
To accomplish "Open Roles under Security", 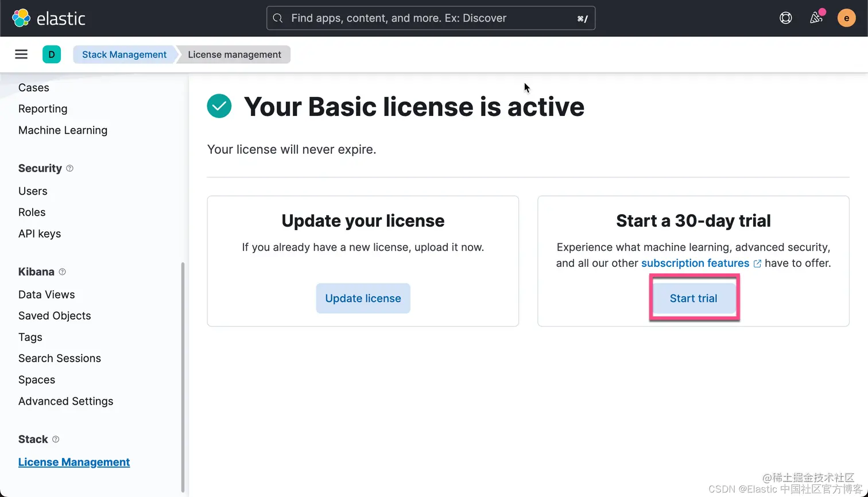I will (x=32, y=212).
